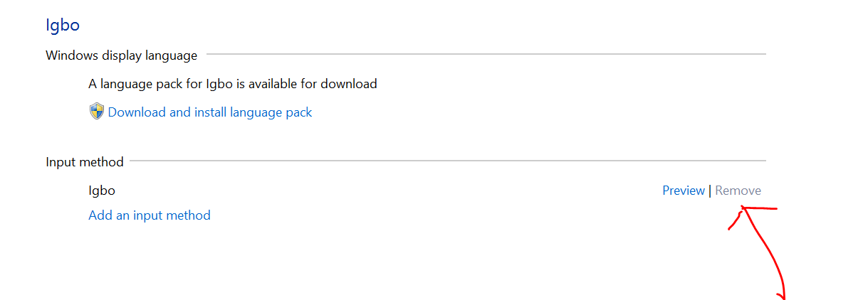Click the blue Igbo page heading

63,26
